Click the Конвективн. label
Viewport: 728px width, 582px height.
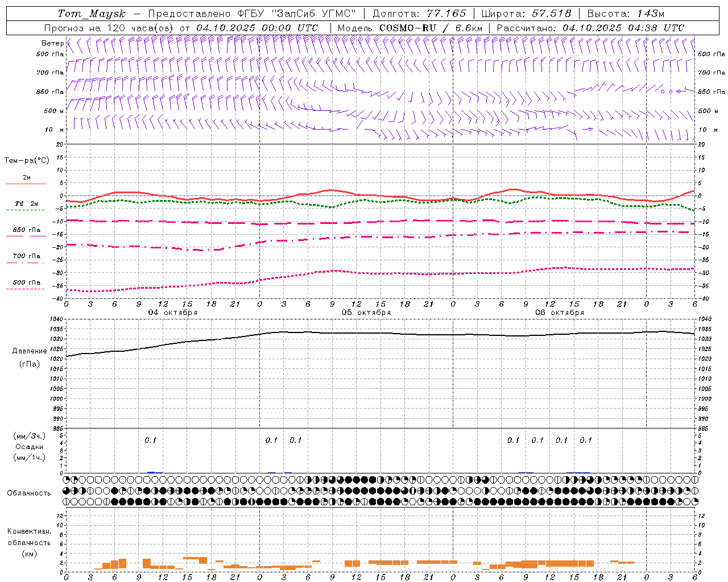pos(30,531)
